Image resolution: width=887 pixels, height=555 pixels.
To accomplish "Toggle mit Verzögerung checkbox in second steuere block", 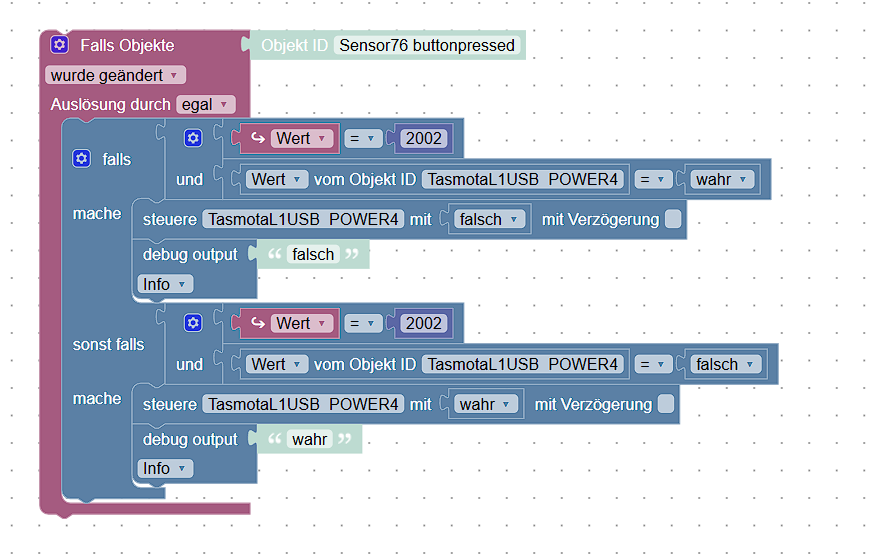I will 666,404.
